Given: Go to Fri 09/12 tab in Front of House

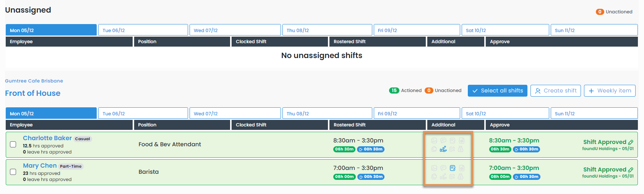Looking at the screenshot, I should click(417, 113).
